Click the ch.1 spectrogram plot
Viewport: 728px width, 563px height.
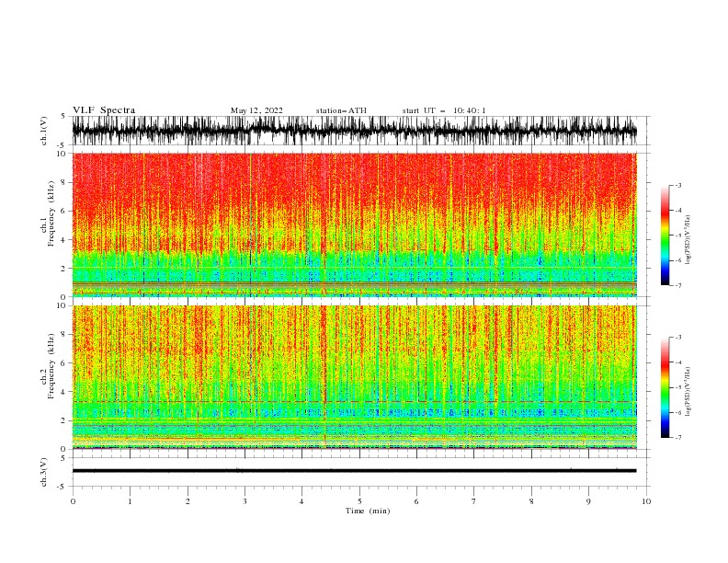click(x=354, y=224)
